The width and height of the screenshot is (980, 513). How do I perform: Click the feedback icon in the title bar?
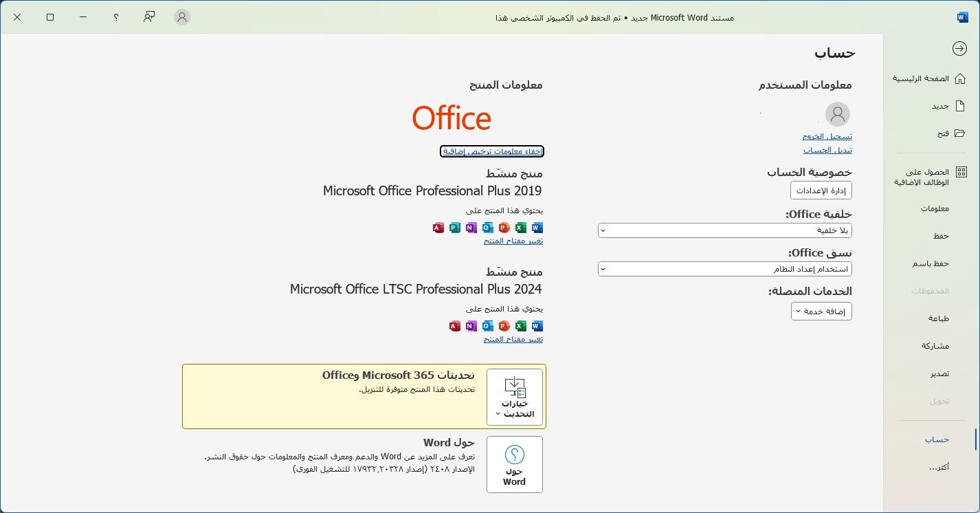pyautogui.click(x=149, y=17)
